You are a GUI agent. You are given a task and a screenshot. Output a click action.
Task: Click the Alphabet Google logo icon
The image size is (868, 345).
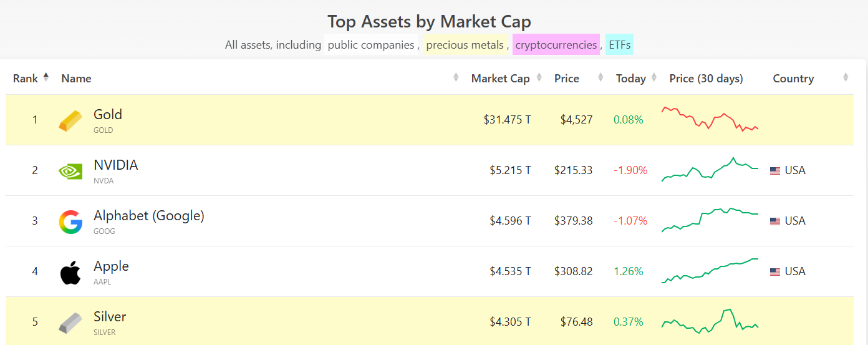[x=70, y=221]
